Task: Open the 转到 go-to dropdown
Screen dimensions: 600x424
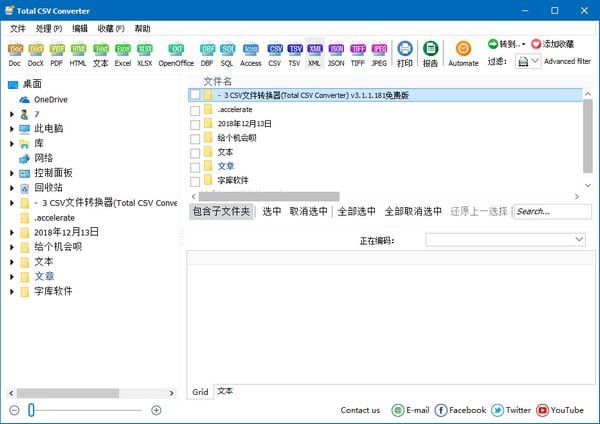Action: [507, 44]
